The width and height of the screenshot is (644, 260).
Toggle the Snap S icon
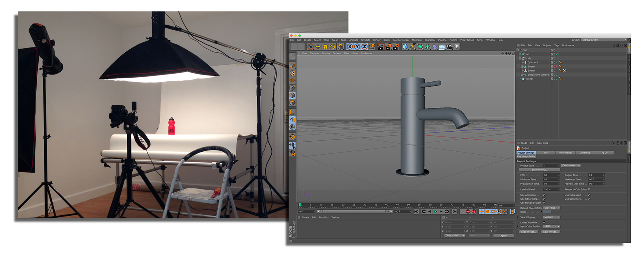pyautogui.click(x=293, y=127)
